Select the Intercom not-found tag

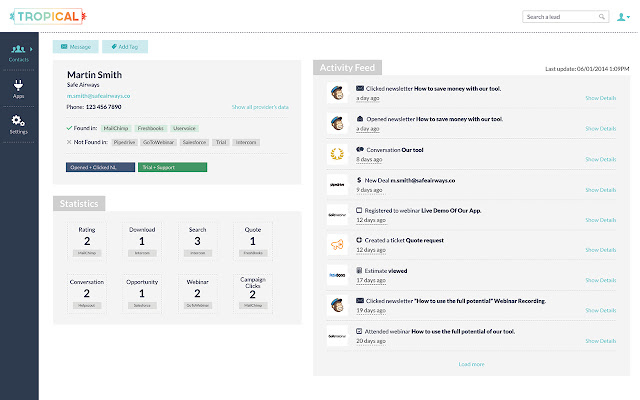(246, 142)
